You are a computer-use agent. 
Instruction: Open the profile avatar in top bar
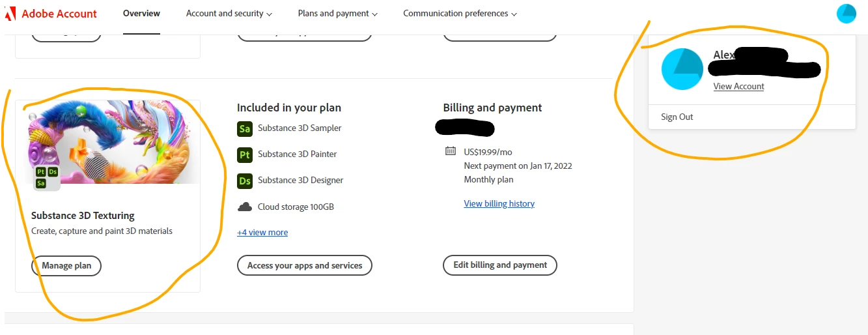[846, 14]
